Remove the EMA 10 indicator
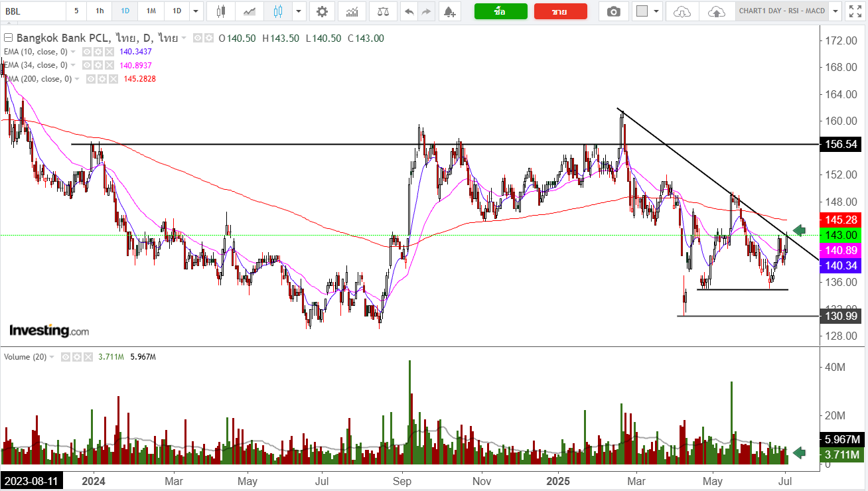The height and width of the screenshot is (491, 868). pyautogui.click(x=108, y=52)
